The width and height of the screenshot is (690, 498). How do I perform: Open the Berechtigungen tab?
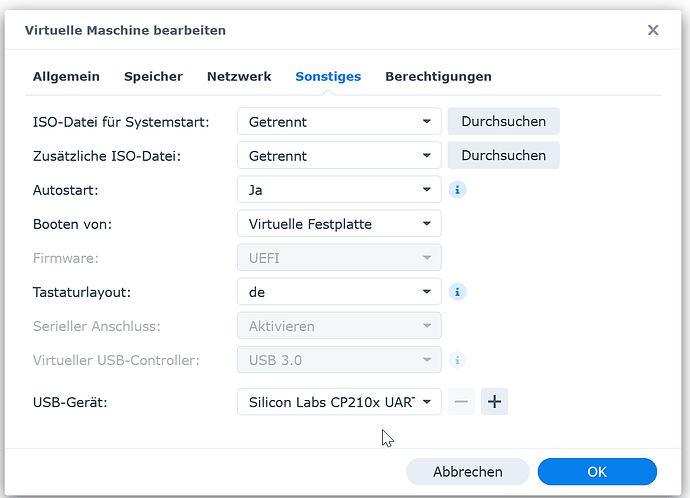pyautogui.click(x=438, y=77)
